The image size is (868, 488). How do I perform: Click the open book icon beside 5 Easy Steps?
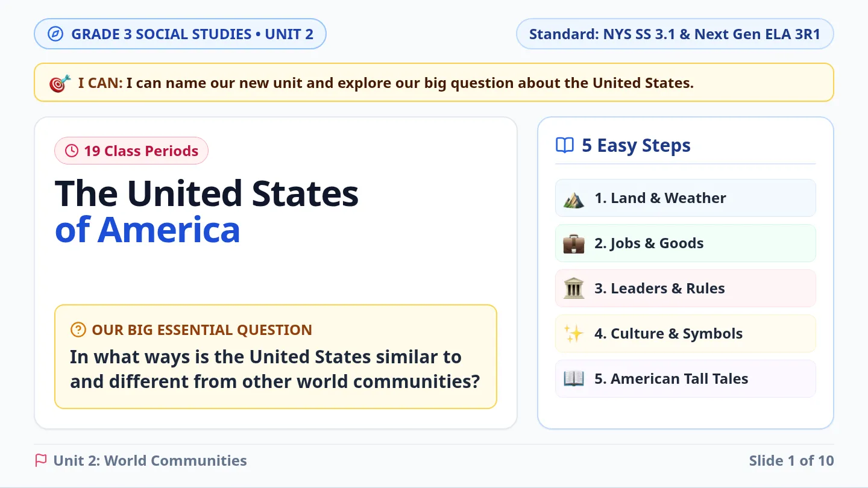(x=565, y=145)
